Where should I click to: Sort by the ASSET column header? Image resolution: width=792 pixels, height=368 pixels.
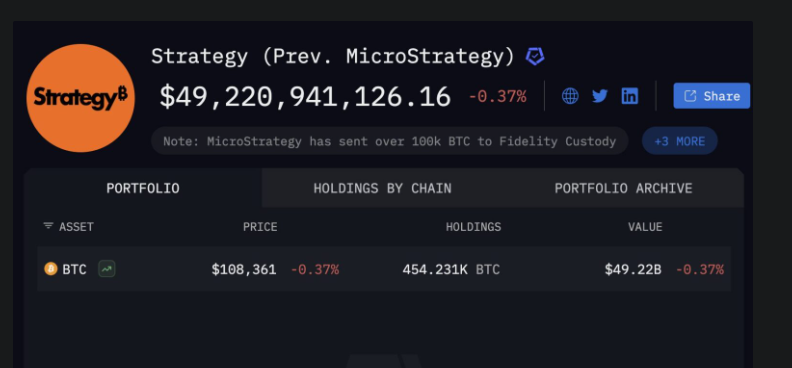pyautogui.click(x=76, y=227)
